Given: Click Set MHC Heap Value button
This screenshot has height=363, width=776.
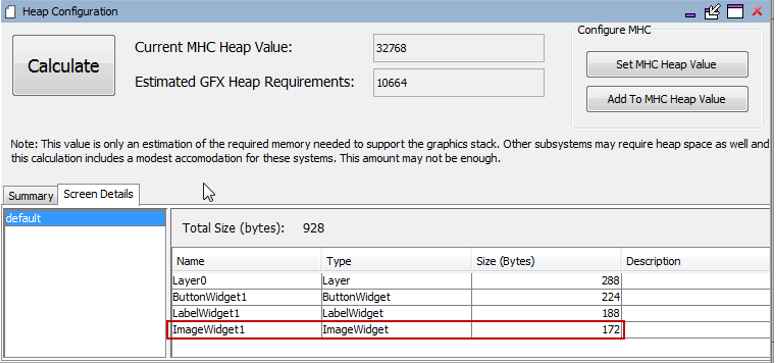Looking at the screenshot, I should [x=667, y=64].
